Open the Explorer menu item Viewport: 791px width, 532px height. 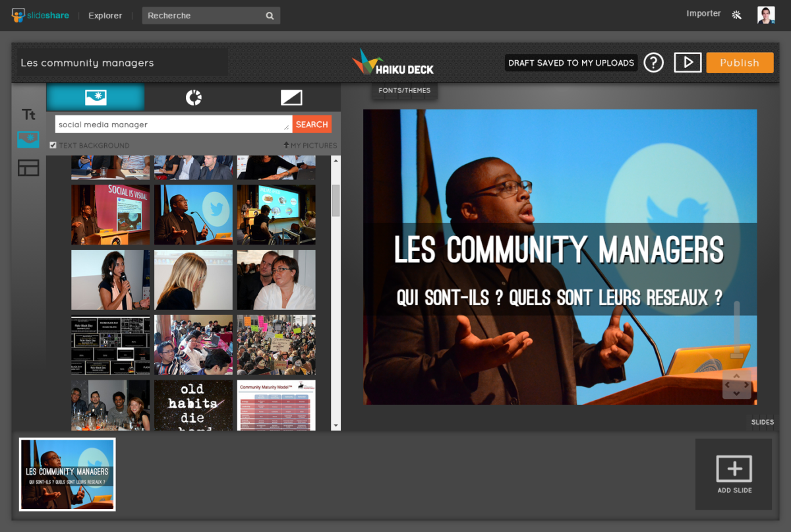(105, 15)
